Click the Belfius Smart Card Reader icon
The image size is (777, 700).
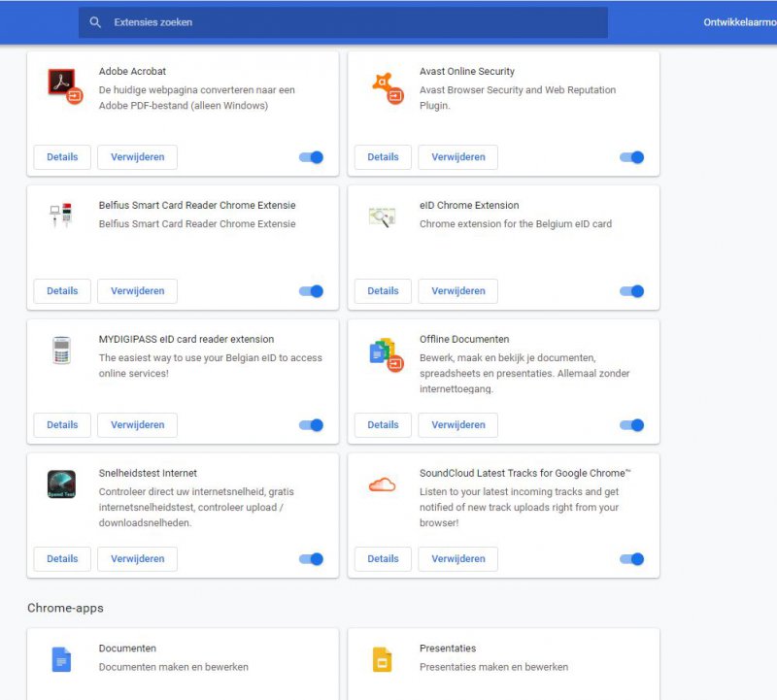[61, 217]
